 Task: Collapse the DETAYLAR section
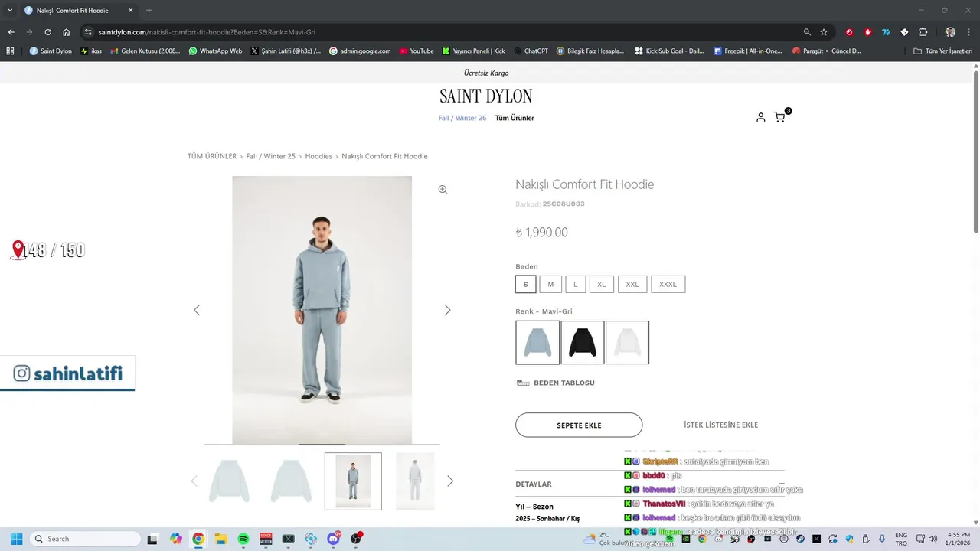tap(781, 484)
